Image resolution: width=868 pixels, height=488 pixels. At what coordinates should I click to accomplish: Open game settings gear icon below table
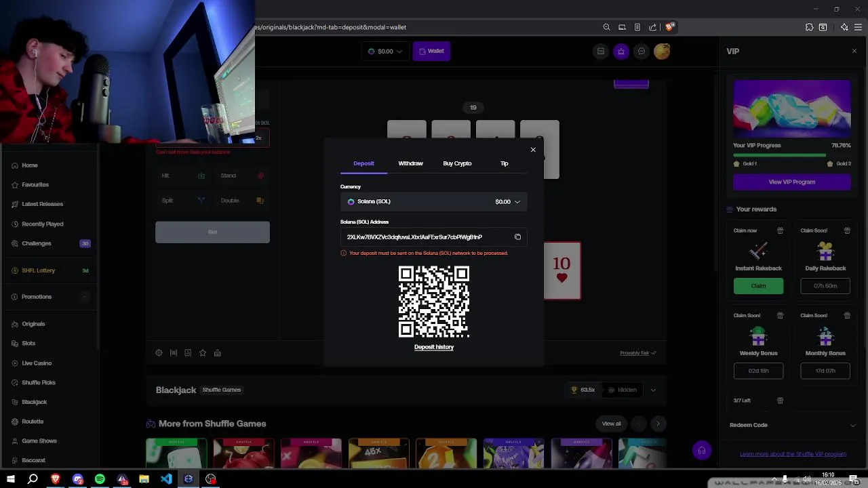pyautogui.click(x=159, y=353)
